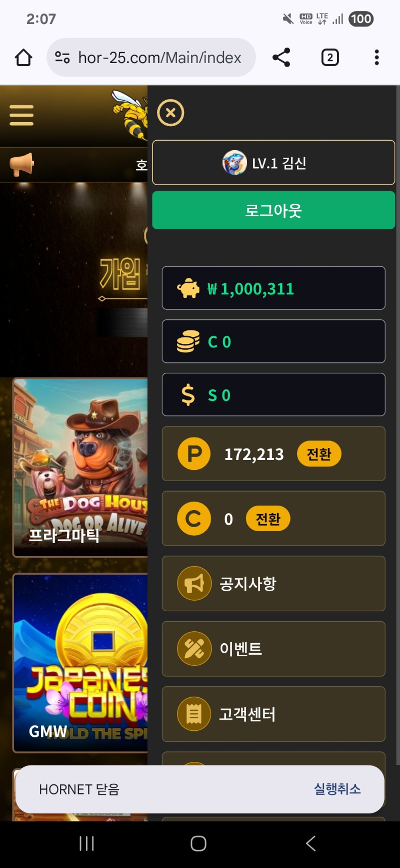Tap the coin stack C balance
The image size is (400, 868).
(x=273, y=341)
